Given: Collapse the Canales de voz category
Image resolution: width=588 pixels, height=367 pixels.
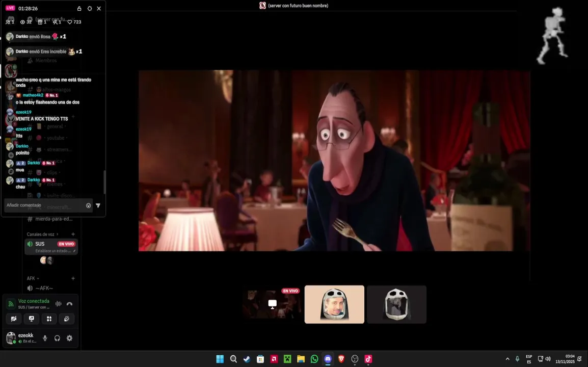Looking at the screenshot, I should (x=42, y=234).
